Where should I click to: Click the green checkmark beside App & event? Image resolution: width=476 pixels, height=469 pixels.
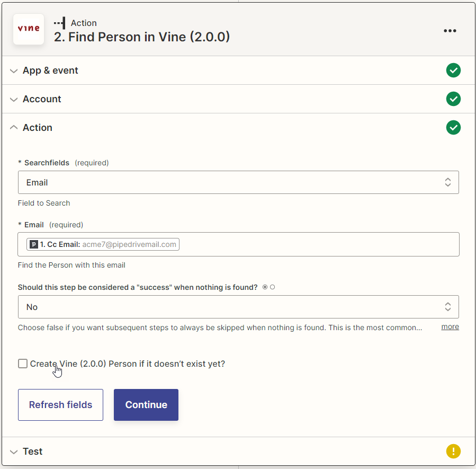tap(453, 70)
